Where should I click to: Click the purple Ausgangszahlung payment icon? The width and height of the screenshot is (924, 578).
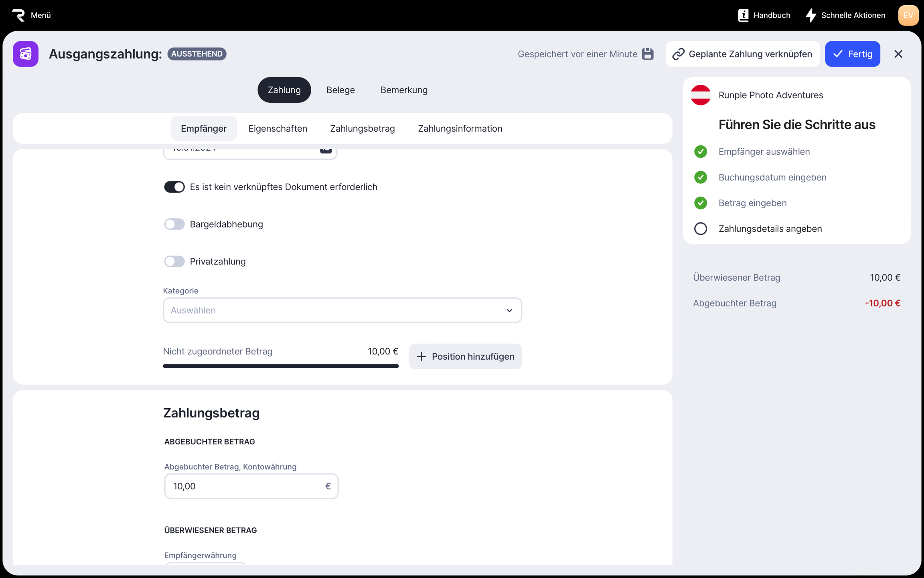[26, 54]
